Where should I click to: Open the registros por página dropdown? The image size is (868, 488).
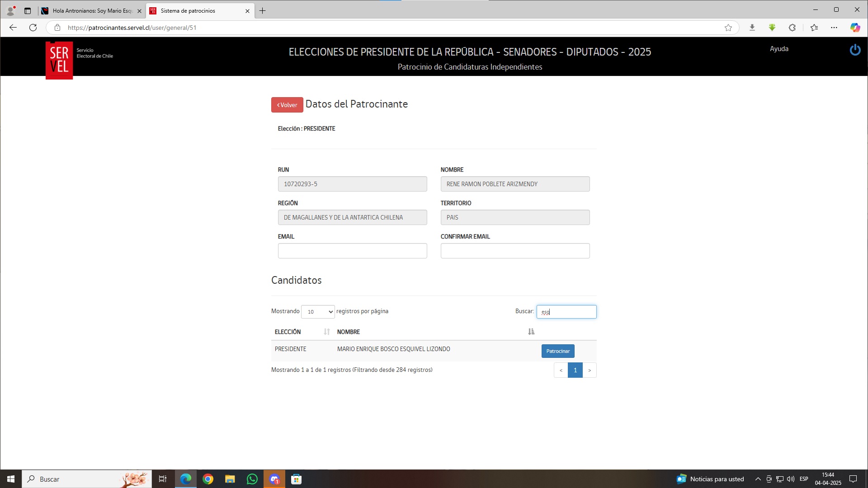point(318,311)
